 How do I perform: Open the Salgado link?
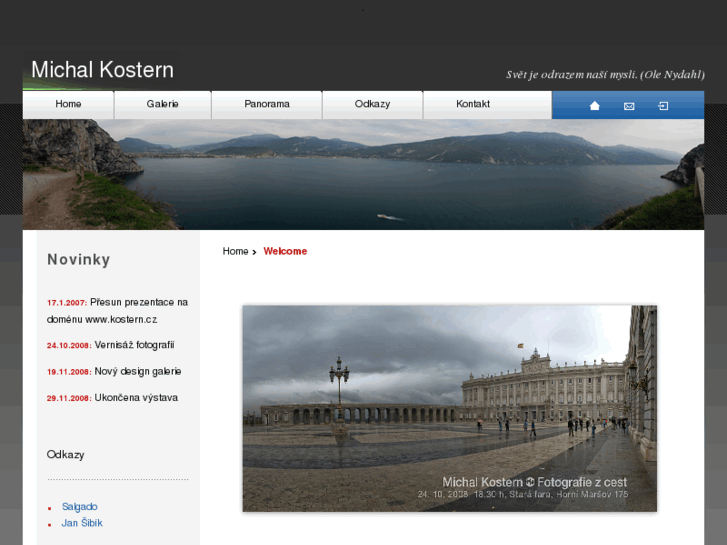80,507
